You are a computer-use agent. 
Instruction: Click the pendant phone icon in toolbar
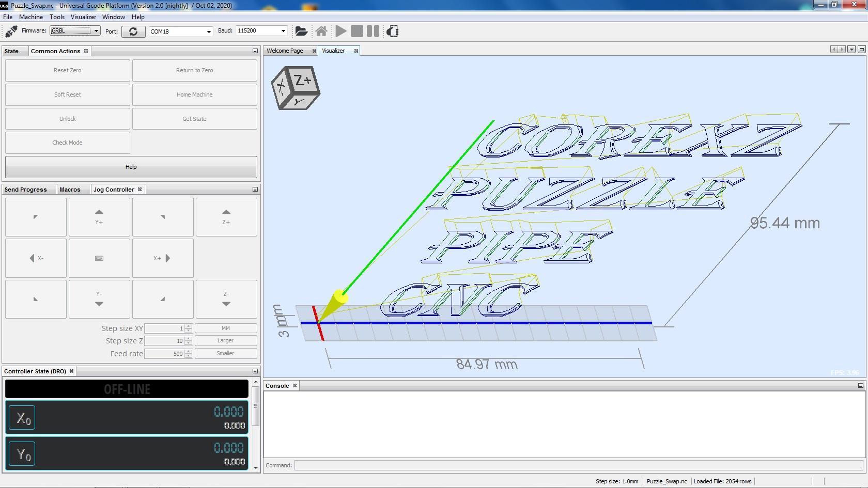pos(393,32)
